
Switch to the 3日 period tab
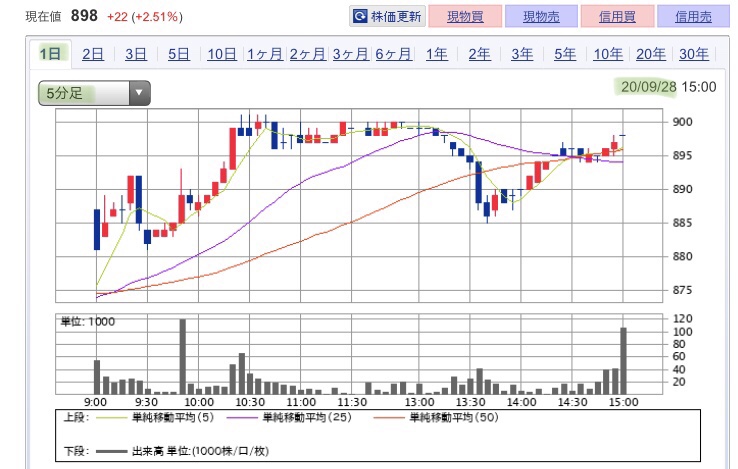136,54
